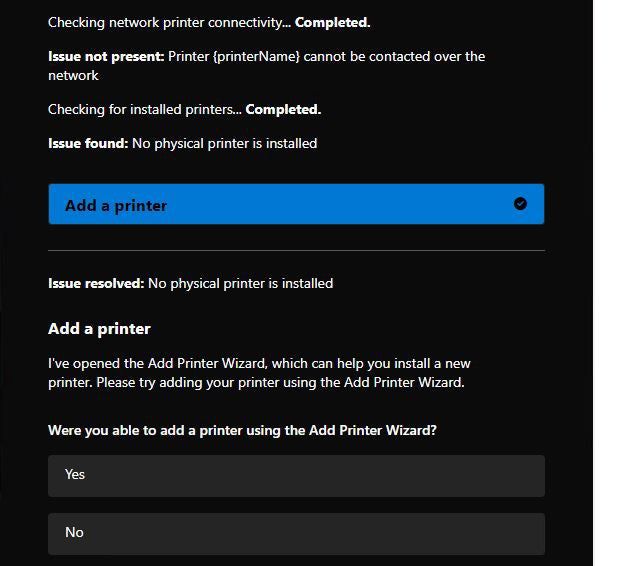Image resolution: width=620 pixels, height=566 pixels.
Task: Click Completed after installed printers check
Action: [283, 110]
